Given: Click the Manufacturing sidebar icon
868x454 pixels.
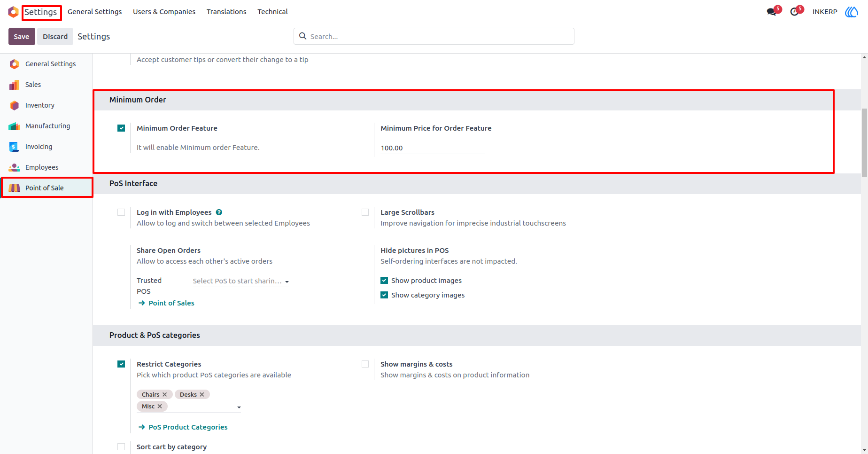Looking at the screenshot, I should click(x=15, y=126).
